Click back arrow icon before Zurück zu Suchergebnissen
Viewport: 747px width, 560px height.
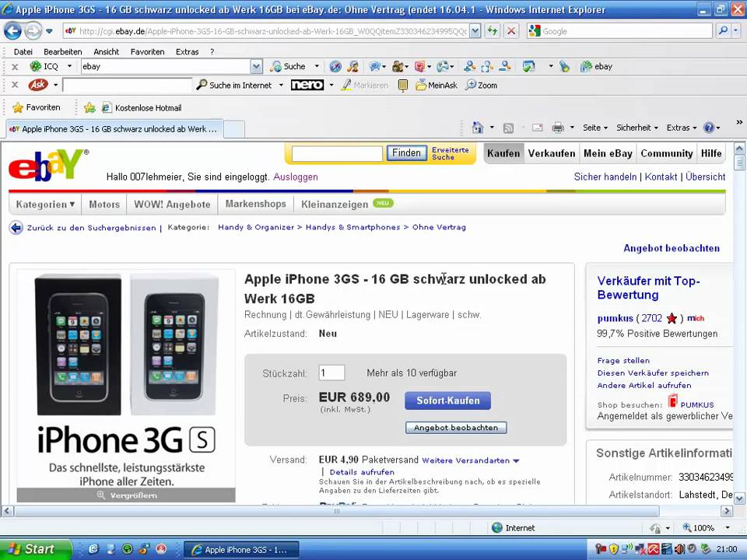(x=16, y=228)
